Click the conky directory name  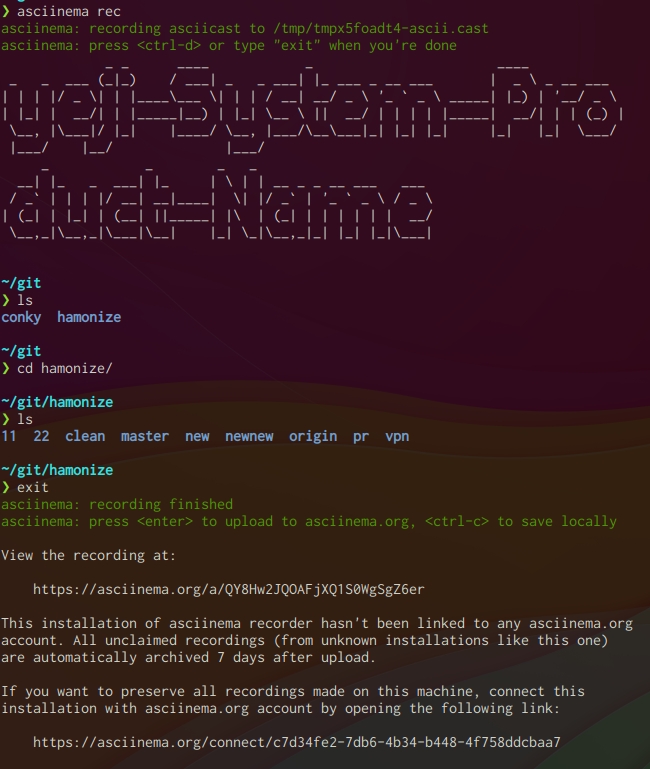(21, 317)
